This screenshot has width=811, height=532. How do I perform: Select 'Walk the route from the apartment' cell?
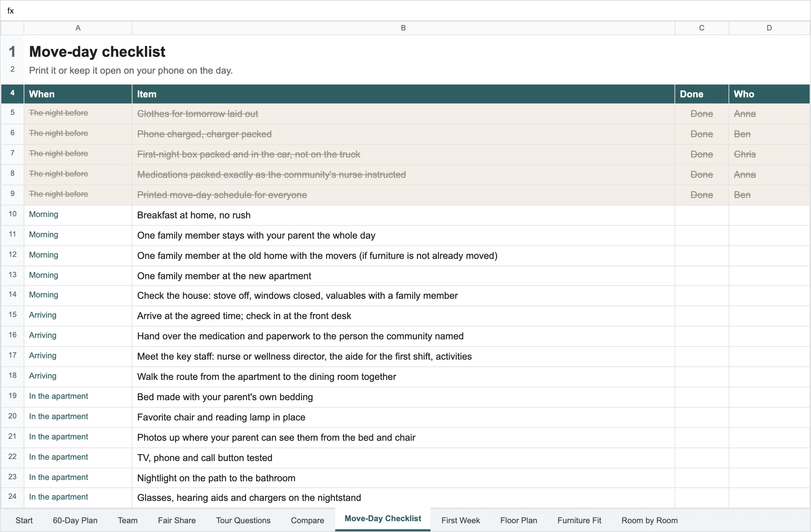(403, 377)
